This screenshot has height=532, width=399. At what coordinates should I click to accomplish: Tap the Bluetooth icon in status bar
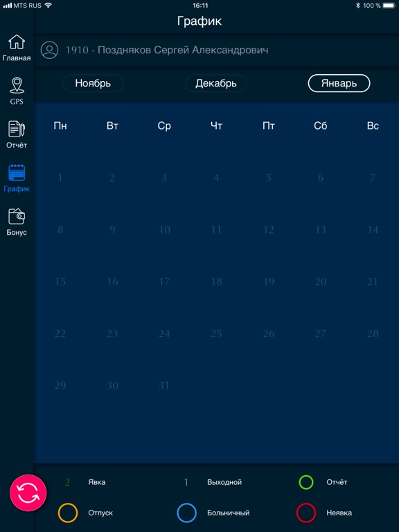coord(357,6)
